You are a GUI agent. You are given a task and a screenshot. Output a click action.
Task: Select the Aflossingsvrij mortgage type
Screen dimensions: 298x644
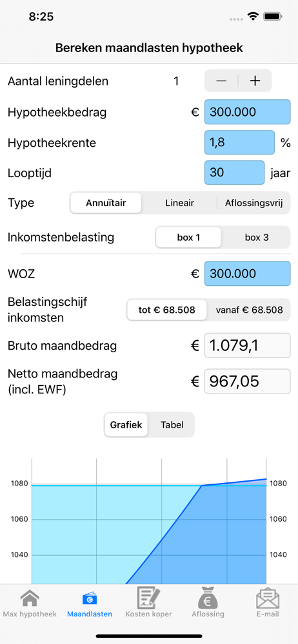coord(253,203)
